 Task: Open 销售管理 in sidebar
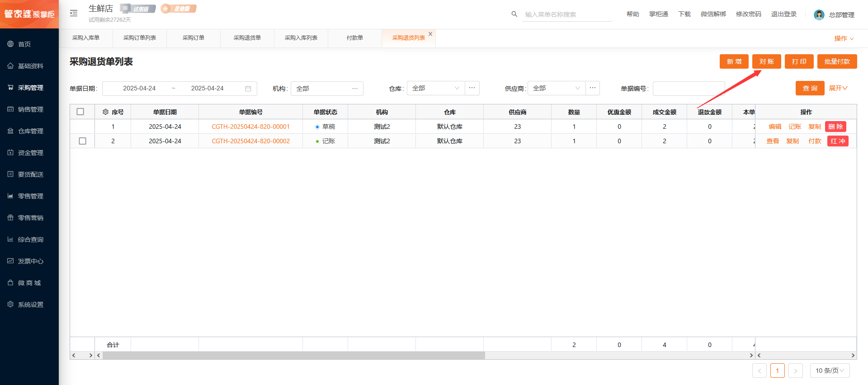coord(29,109)
